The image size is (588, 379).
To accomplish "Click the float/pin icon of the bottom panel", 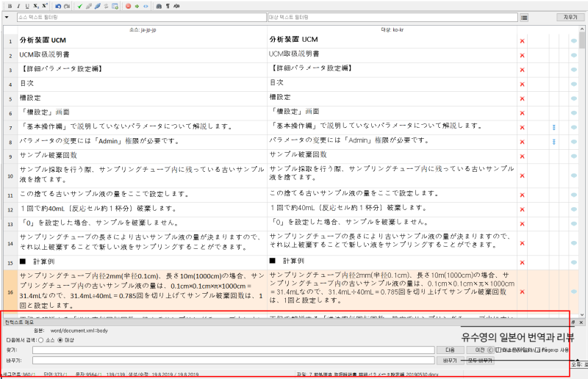I will [x=573, y=322].
